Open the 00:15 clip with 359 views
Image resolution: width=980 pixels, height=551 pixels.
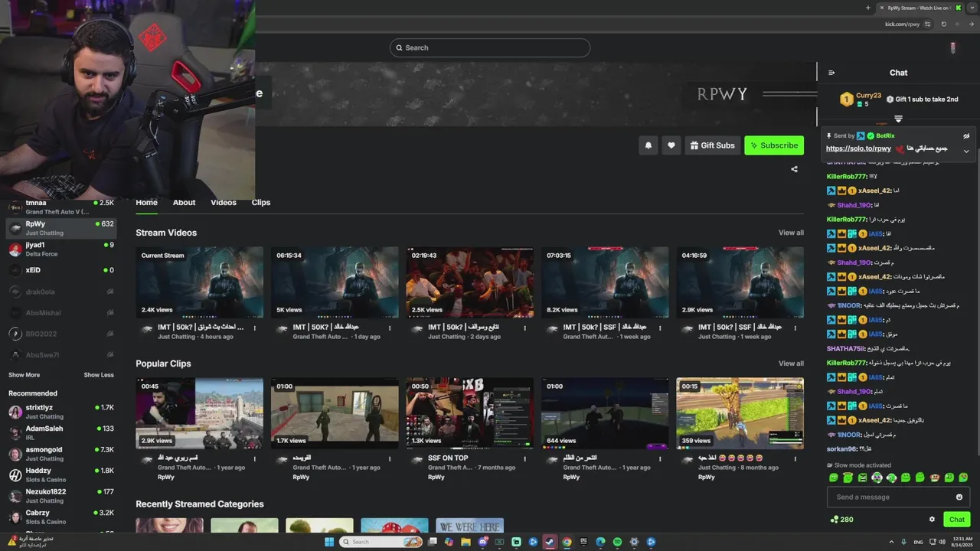[740, 413]
